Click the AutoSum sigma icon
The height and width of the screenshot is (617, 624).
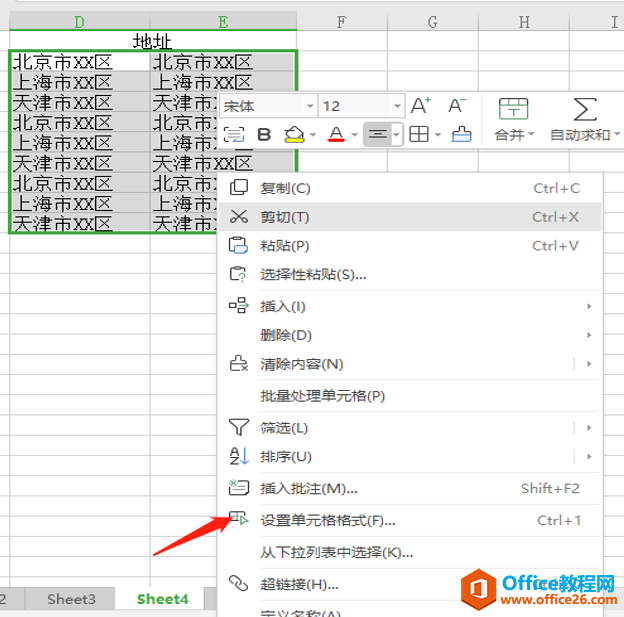[x=585, y=109]
